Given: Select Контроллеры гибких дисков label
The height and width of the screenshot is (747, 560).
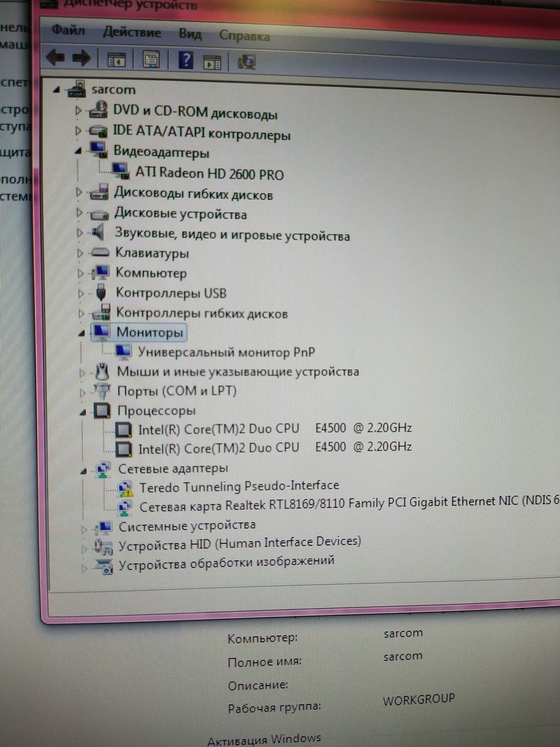Looking at the screenshot, I should coord(202,313).
